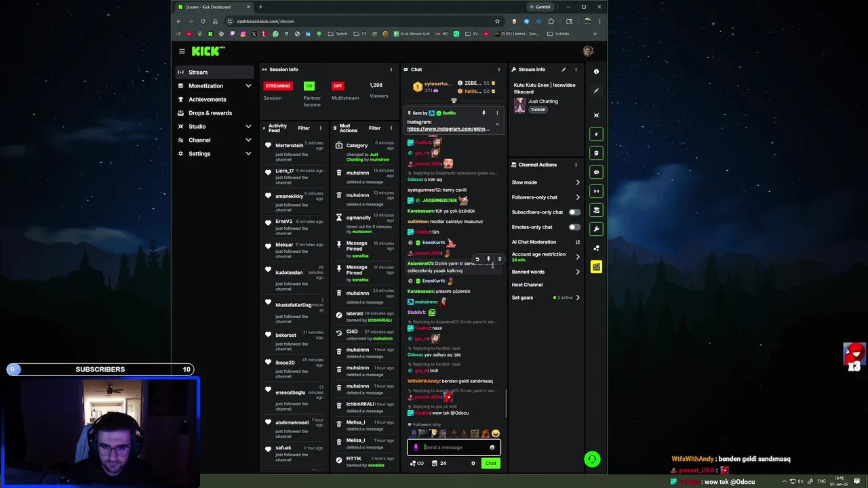Open the Kick hamburger sidebar menu
The image size is (868, 488).
pos(182,52)
